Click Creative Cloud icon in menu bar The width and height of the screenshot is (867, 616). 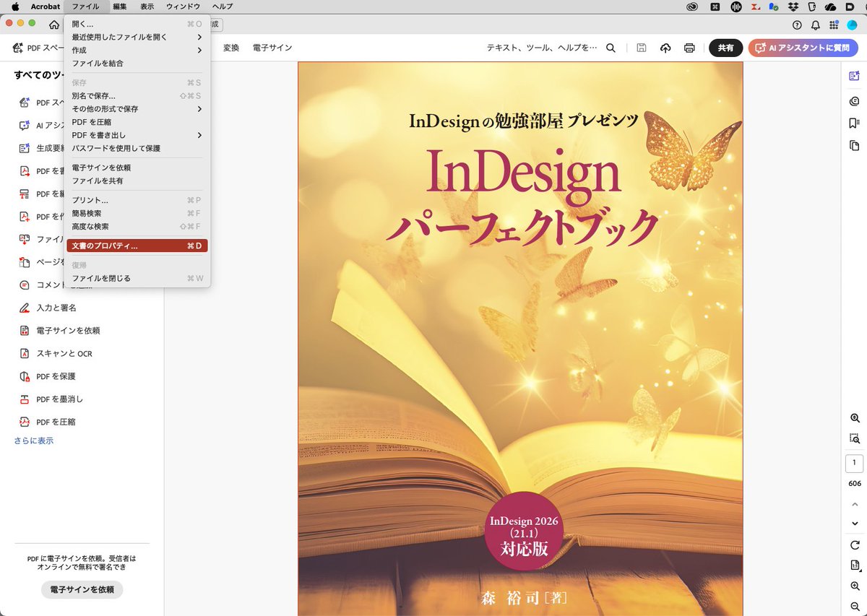pos(692,6)
